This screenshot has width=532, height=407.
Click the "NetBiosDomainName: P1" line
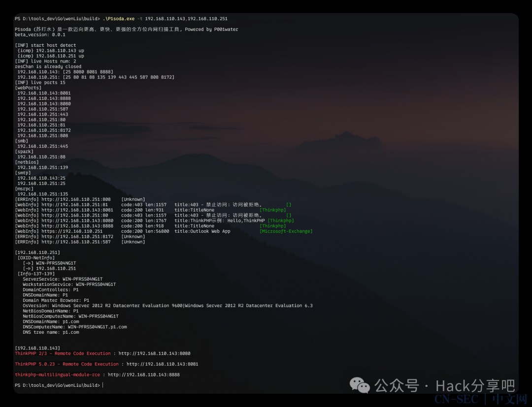(51, 311)
